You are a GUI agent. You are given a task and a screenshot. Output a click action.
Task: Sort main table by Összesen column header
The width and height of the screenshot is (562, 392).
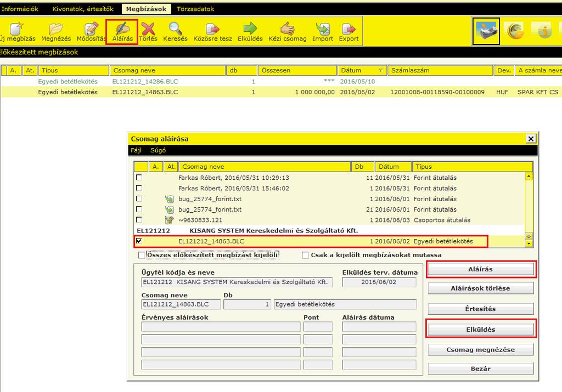point(297,71)
